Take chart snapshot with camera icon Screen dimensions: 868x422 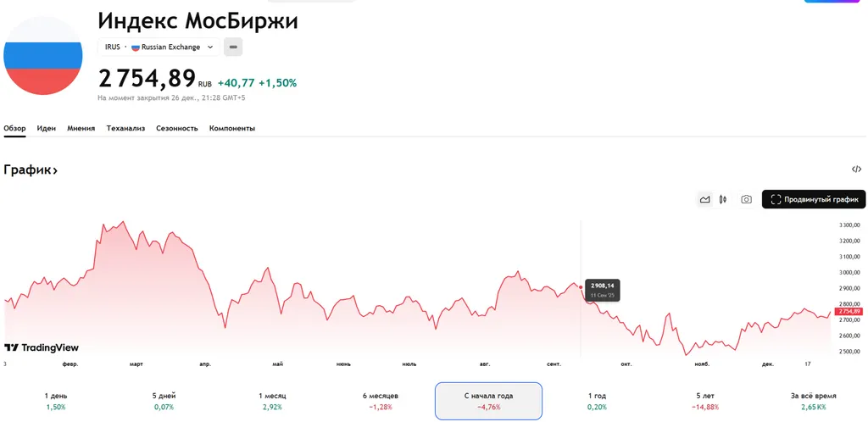point(746,200)
